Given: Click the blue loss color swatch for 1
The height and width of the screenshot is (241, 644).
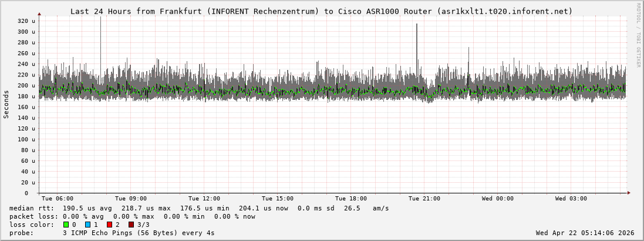Looking at the screenshot, I should (x=87, y=225).
